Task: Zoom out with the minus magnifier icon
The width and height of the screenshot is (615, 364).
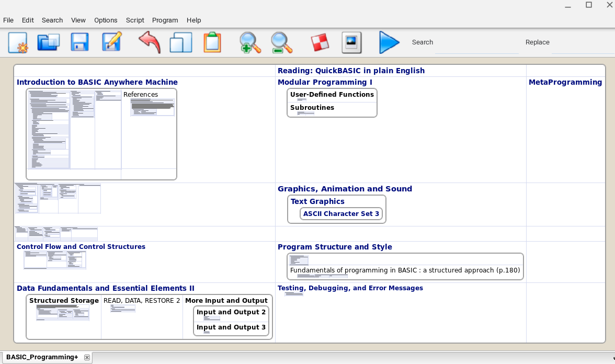Action: [281, 42]
